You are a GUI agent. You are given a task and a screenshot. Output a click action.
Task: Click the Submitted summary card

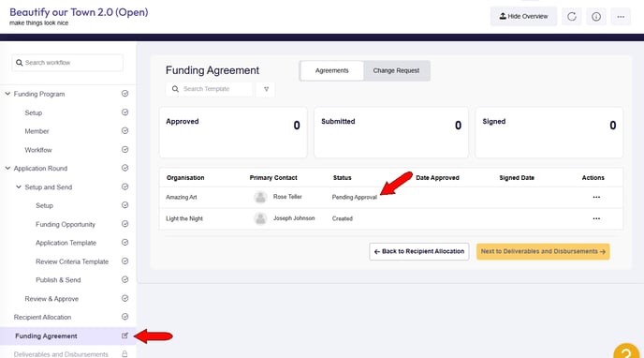point(391,132)
